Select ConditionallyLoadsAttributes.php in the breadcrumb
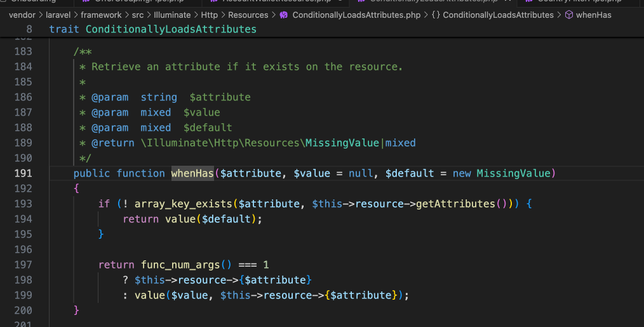This screenshot has width=644, height=327. [356, 15]
